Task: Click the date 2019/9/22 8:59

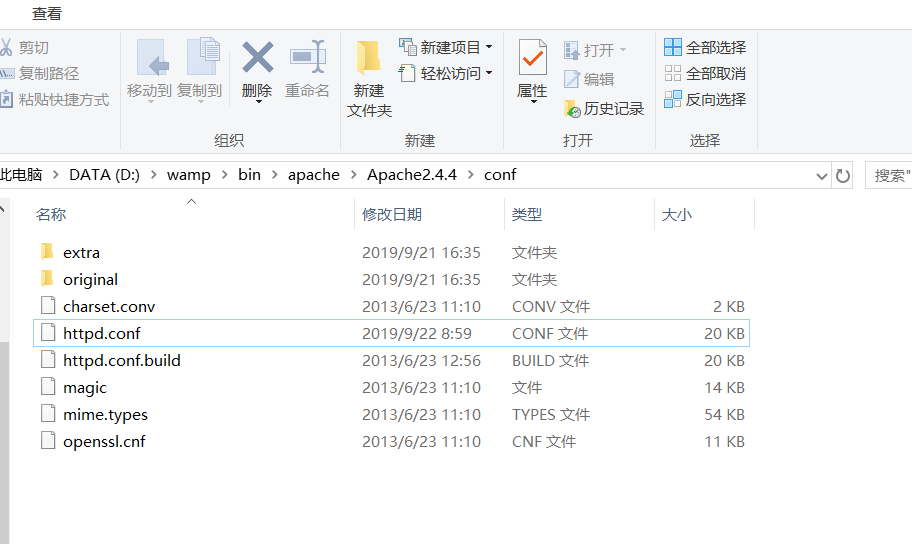Action: click(x=416, y=333)
